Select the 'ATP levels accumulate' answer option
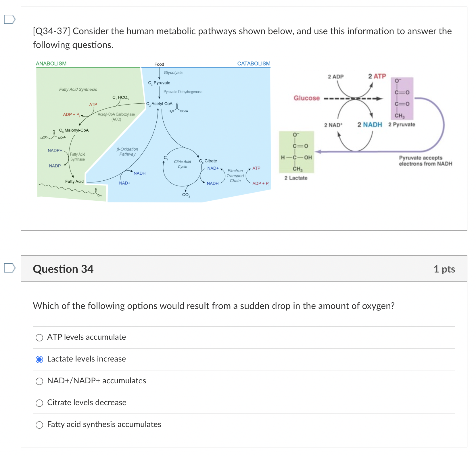The height and width of the screenshot is (456, 476). click(39, 337)
